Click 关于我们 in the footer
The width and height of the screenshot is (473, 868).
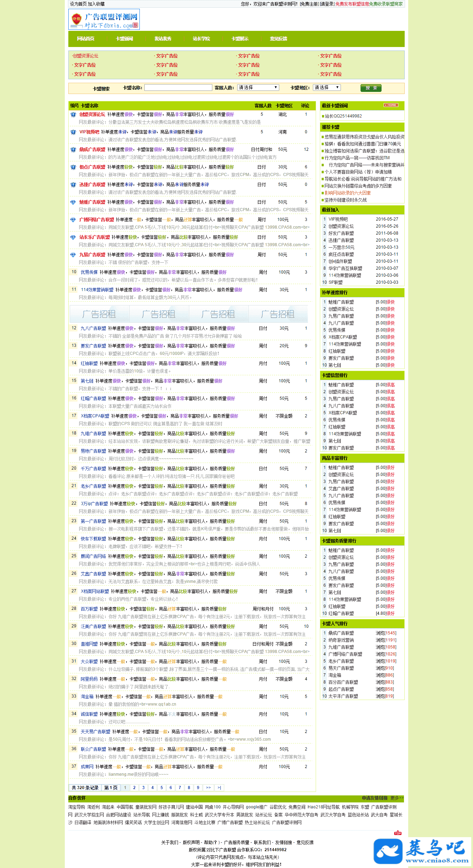coord(170,842)
